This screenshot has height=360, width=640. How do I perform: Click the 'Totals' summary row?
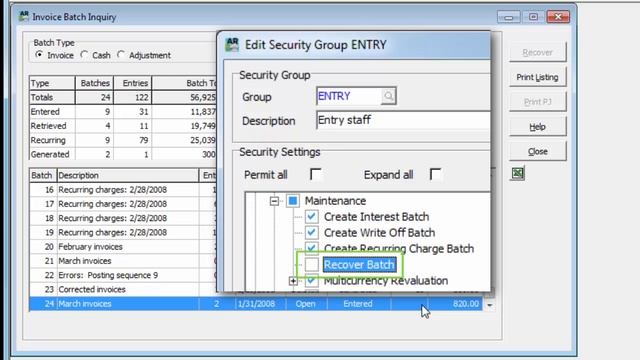[x=123, y=97]
